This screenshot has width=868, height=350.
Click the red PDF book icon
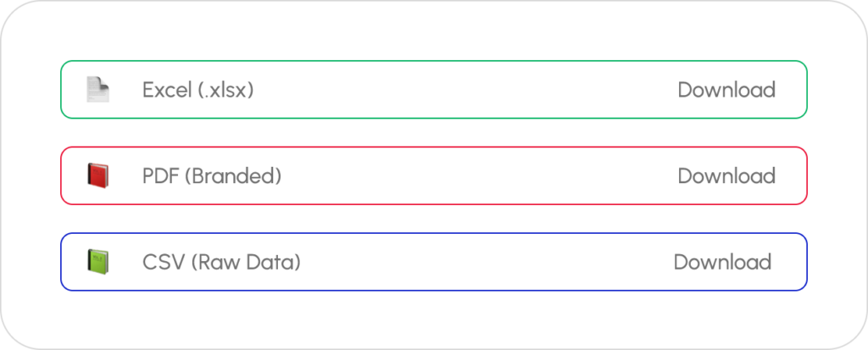click(97, 176)
